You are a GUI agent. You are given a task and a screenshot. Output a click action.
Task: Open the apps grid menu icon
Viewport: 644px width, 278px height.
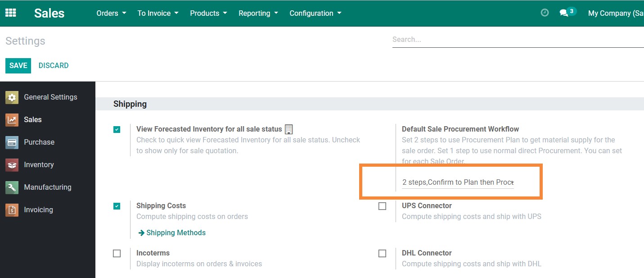point(10,13)
